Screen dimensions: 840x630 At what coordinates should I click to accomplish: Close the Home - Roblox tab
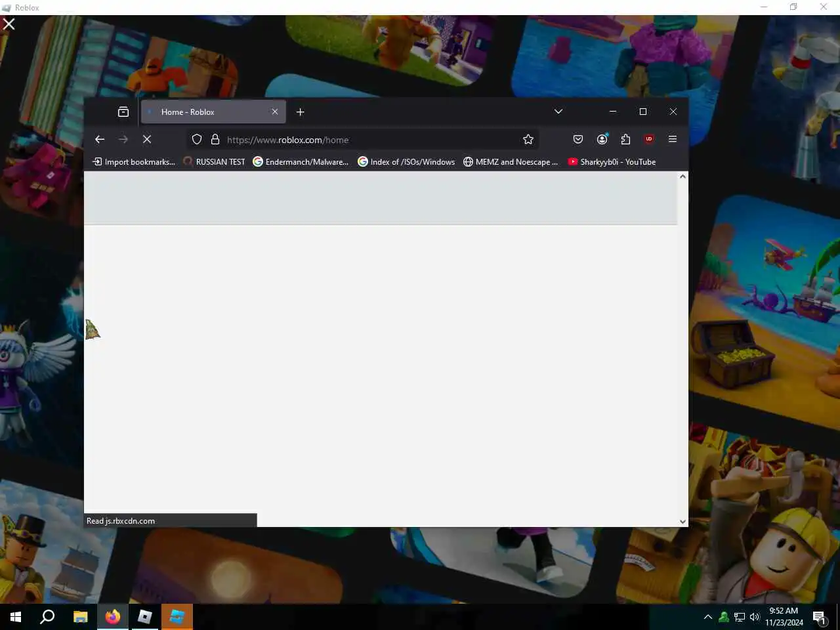pos(275,112)
